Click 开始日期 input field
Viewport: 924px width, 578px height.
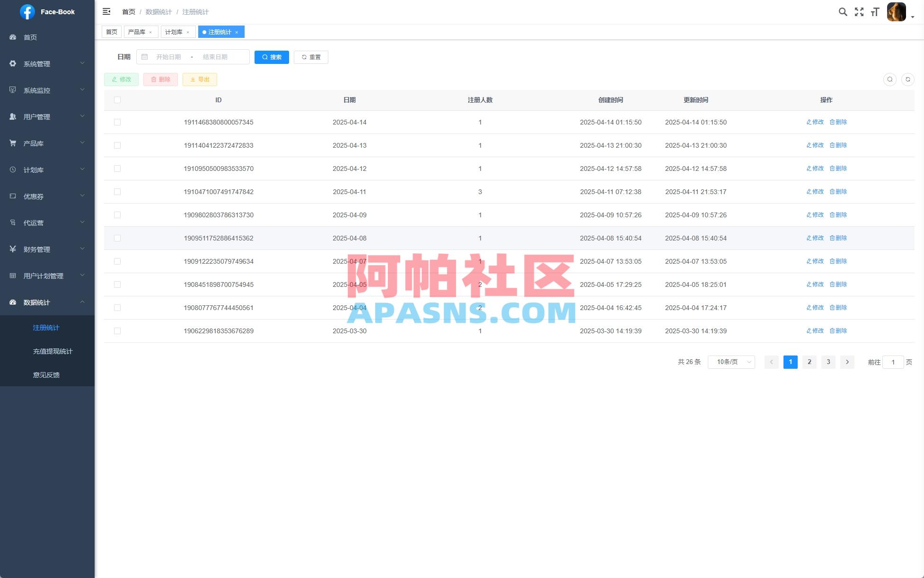169,57
